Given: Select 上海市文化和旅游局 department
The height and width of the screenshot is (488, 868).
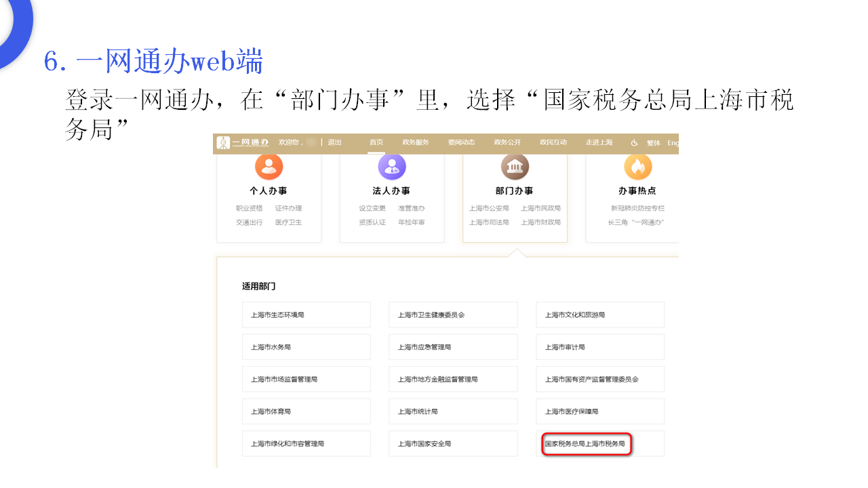Looking at the screenshot, I should 600,315.
